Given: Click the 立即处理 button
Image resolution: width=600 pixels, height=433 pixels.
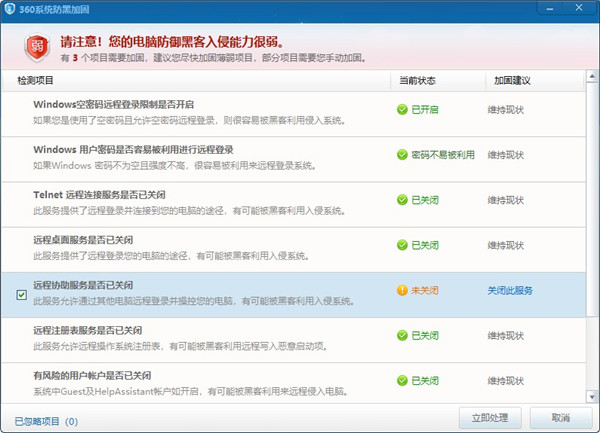Looking at the screenshot, I should pos(490,418).
